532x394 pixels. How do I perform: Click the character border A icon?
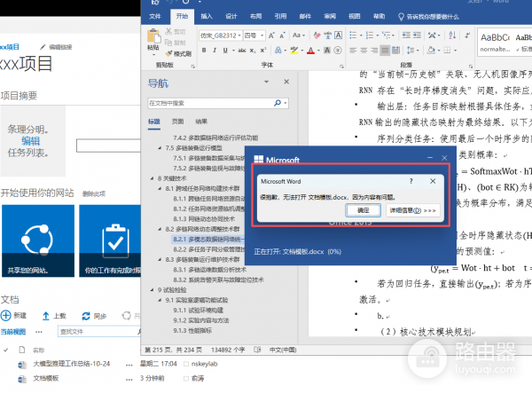tap(339, 35)
